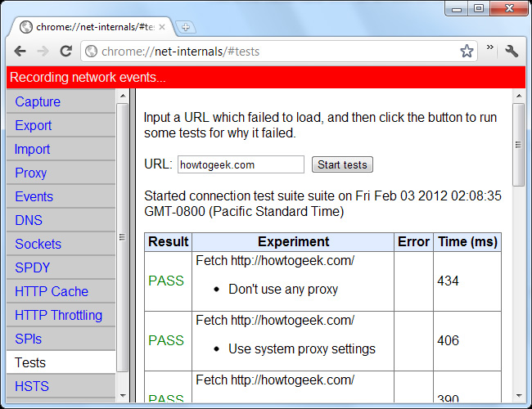Maximize the Chrome window
This screenshot has width=532, height=409.
479,9
